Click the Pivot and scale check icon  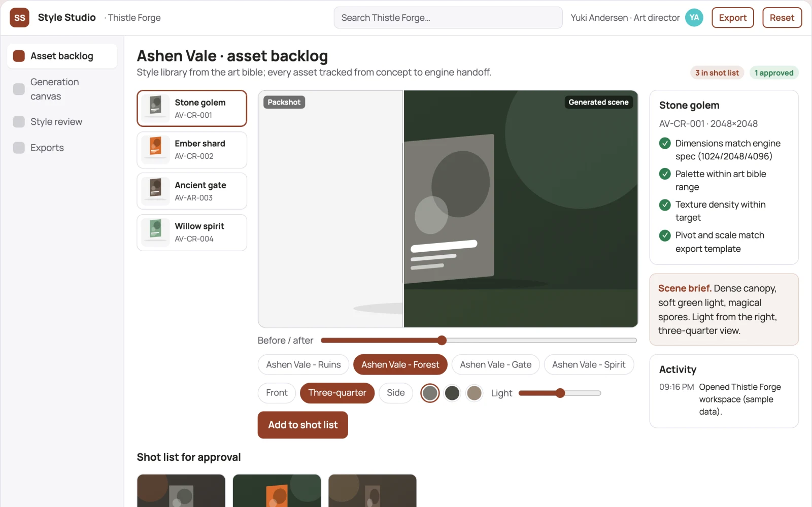click(665, 235)
